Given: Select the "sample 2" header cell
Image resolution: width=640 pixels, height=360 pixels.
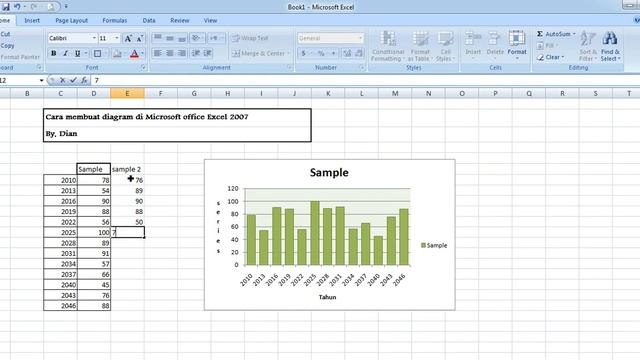Looking at the screenshot, I should [x=127, y=169].
